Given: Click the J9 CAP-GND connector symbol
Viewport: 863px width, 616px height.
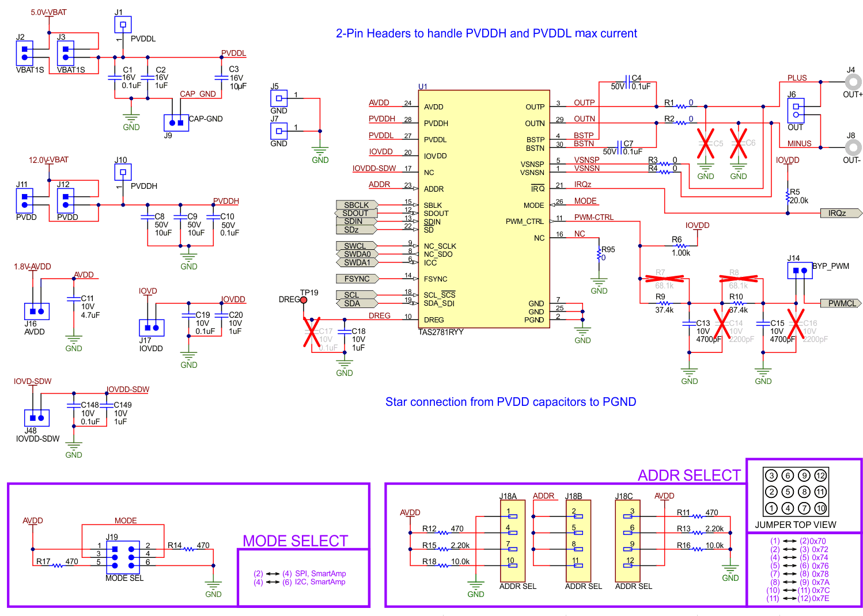Looking at the screenshot, I should click(176, 123).
